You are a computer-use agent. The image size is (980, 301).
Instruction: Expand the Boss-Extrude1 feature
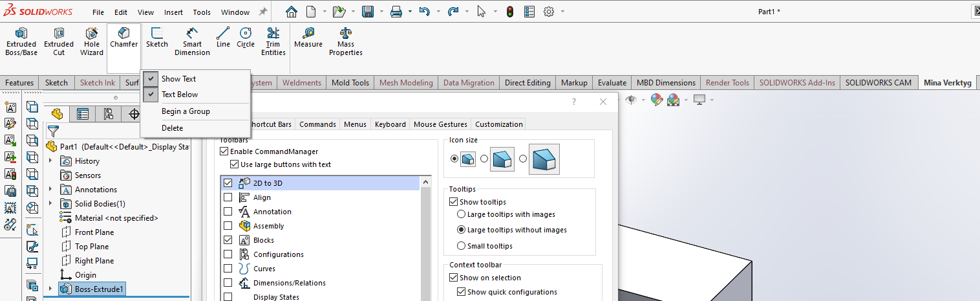coord(50,289)
